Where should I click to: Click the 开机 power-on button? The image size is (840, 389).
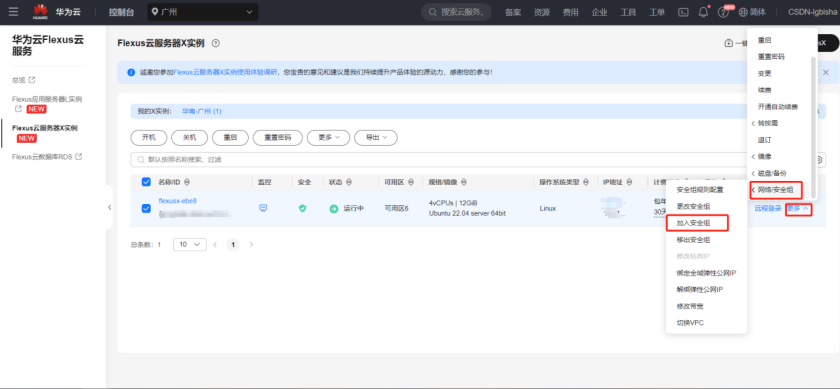click(149, 137)
